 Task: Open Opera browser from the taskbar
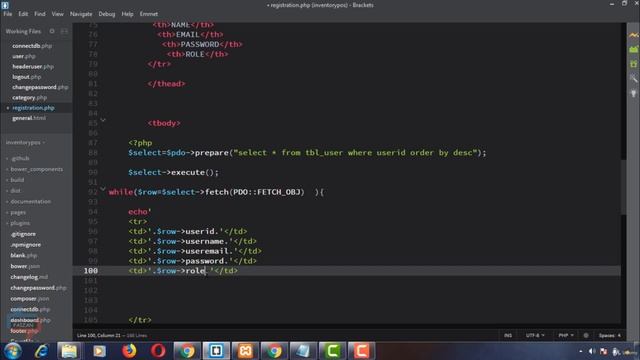point(158,351)
